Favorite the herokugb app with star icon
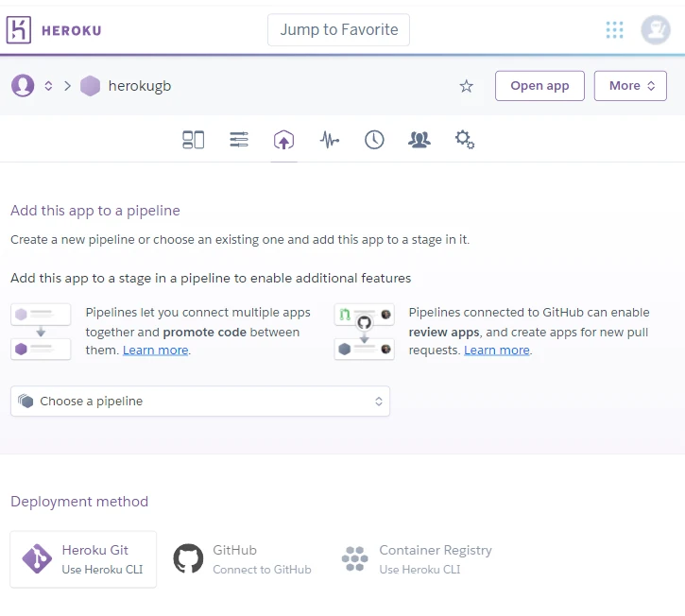685x616 pixels. [466, 86]
